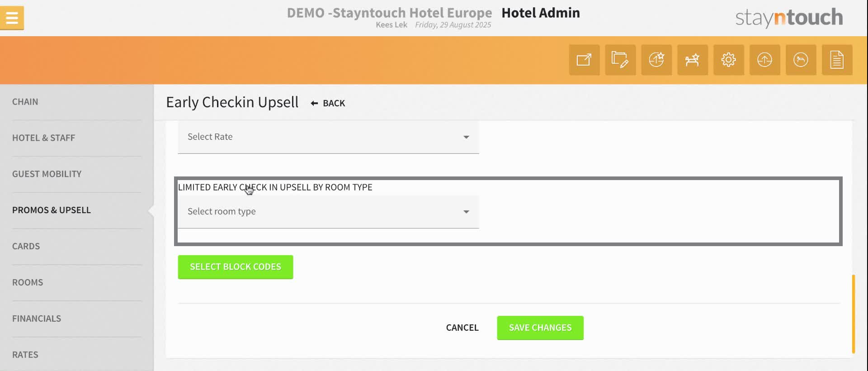
Task: Navigate to PROMOS & UPSELL in the sidebar
Action: [x=52, y=210]
